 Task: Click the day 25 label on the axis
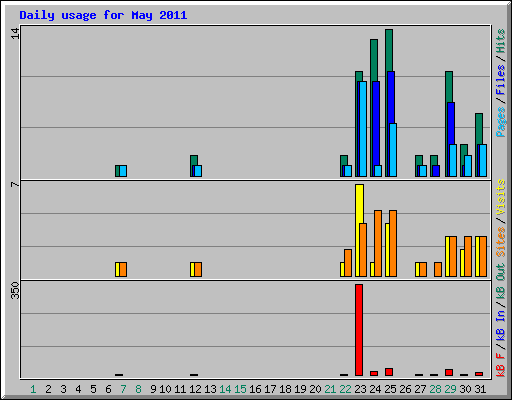(x=390, y=389)
